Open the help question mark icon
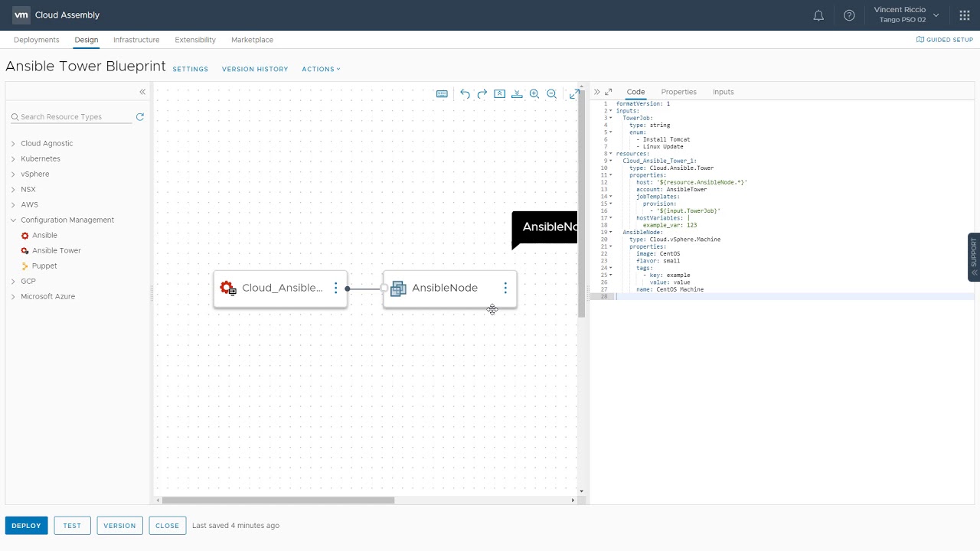The image size is (980, 551). 849,15
